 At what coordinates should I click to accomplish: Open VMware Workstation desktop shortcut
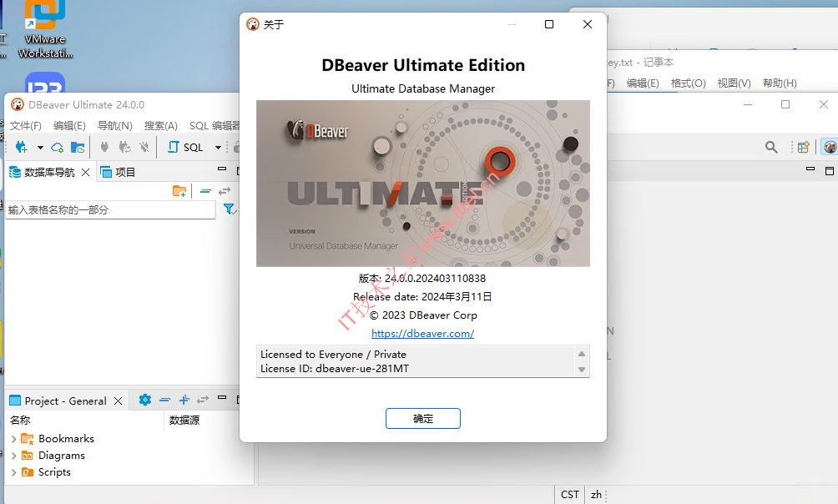tap(45, 29)
